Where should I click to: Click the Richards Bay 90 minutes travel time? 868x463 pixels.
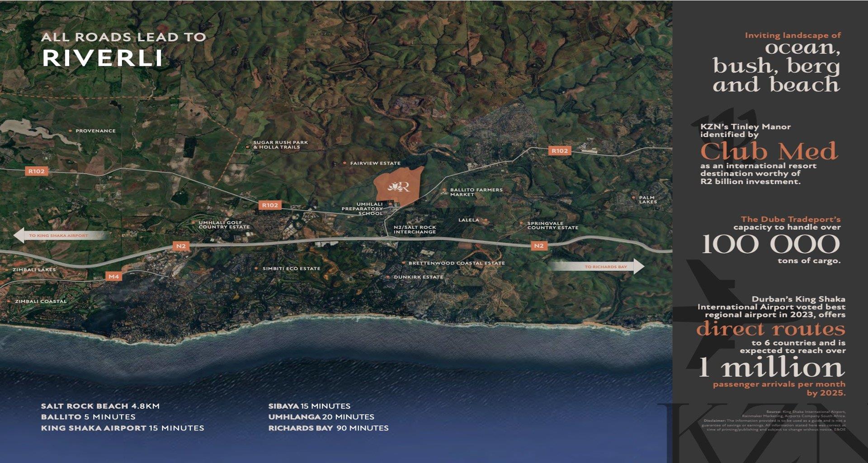[x=328, y=428]
